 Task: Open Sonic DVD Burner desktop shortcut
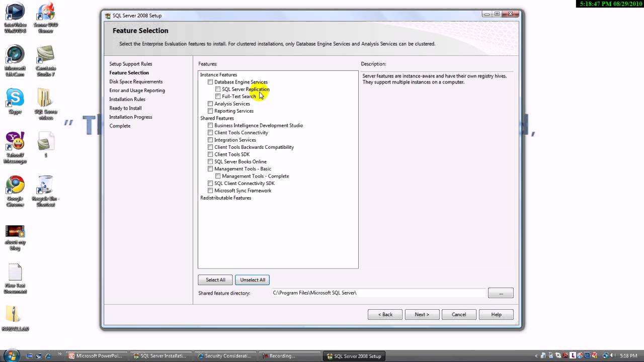point(46,18)
